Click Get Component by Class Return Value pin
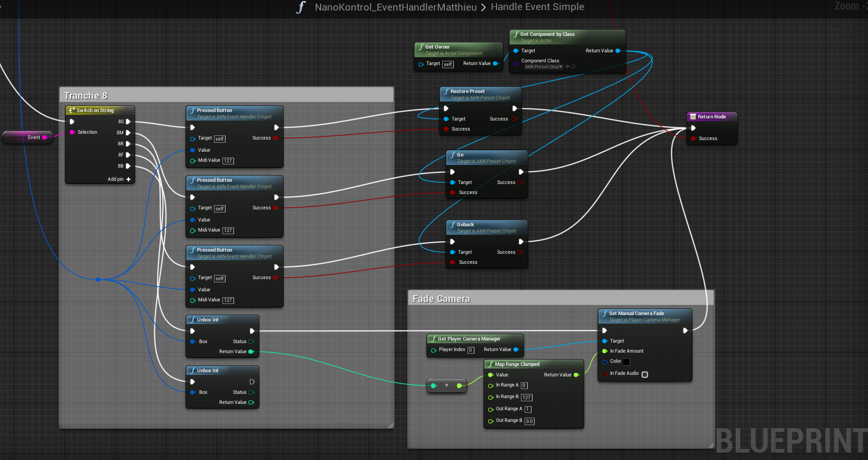The image size is (868, 460). (618, 51)
